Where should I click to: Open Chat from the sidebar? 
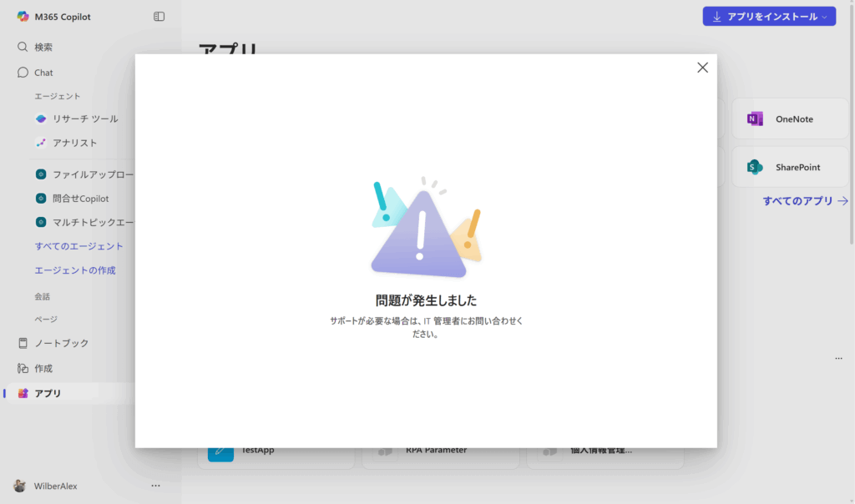(x=43, y=73)
